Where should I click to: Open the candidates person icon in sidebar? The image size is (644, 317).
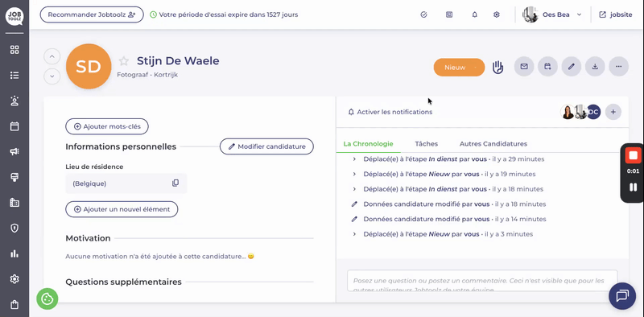tap(14, 101)
